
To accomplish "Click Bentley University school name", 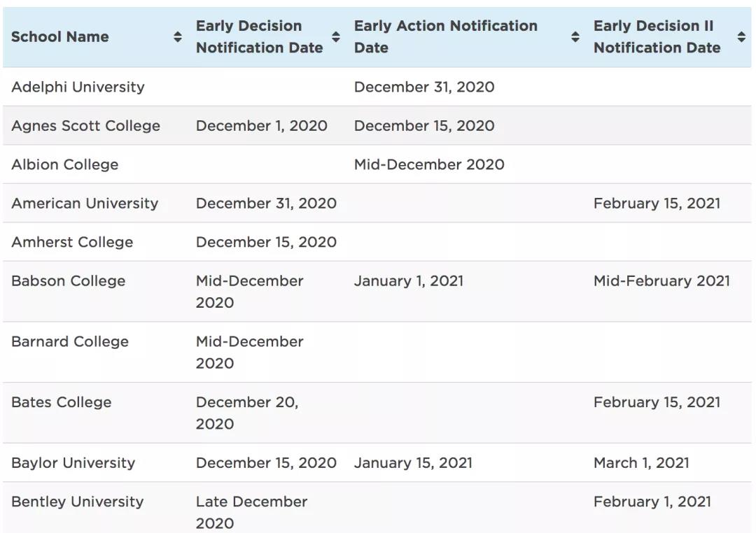I will (77, 502).
